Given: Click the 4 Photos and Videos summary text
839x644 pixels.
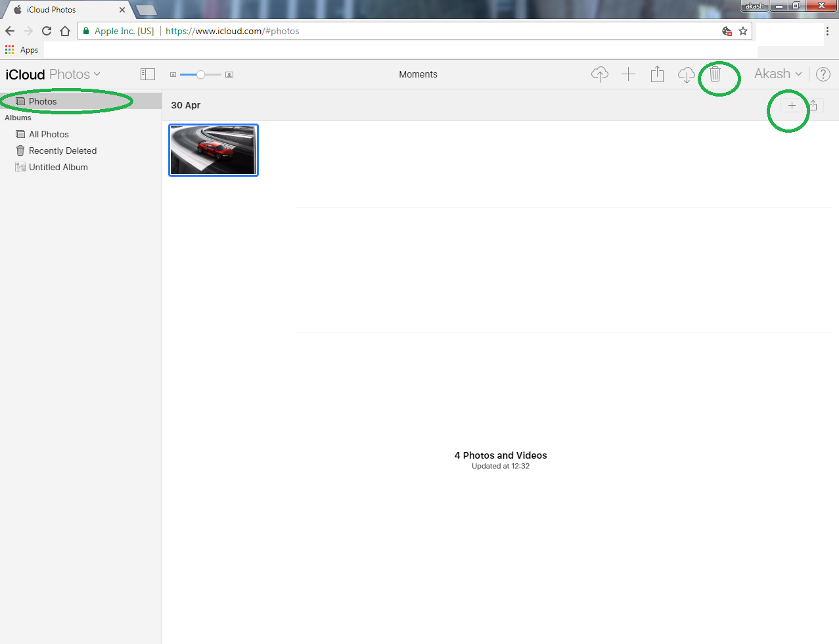Looking at the screenshot, I should point(501,455).
